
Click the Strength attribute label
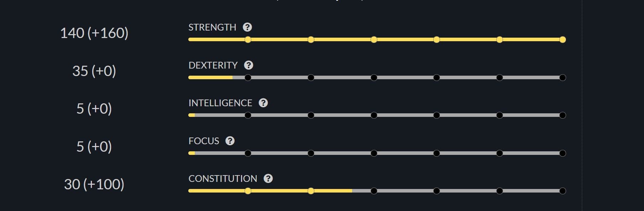tap(212, 26)
